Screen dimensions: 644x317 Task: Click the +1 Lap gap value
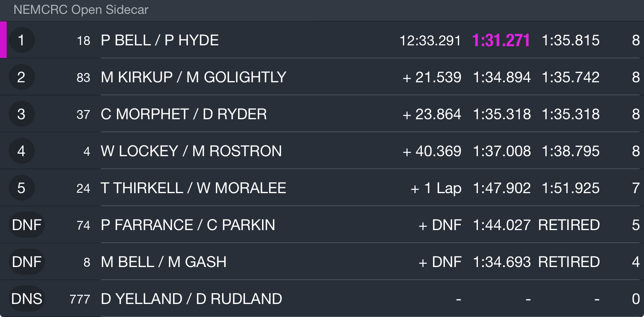click(436, 188)
